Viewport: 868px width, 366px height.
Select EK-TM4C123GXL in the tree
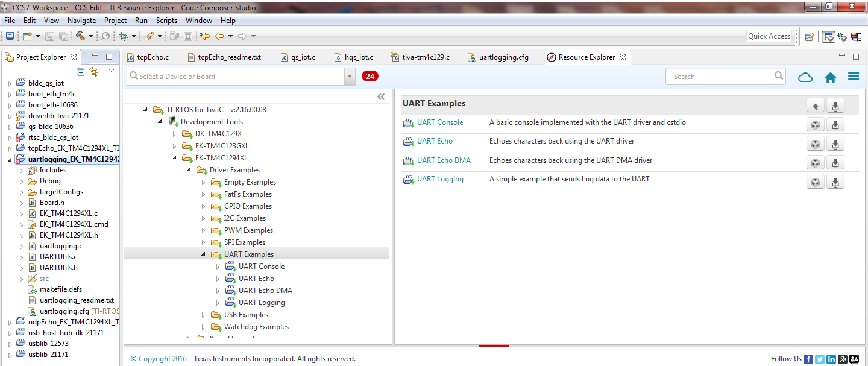coord(222,146)
